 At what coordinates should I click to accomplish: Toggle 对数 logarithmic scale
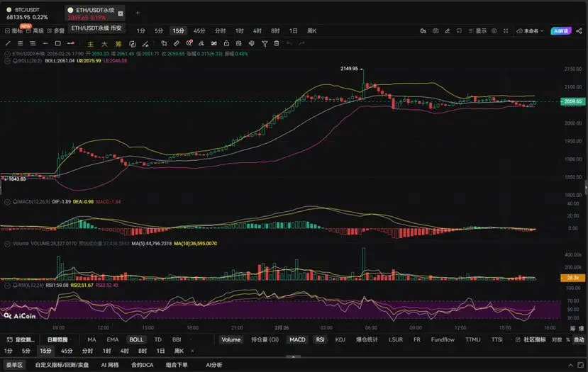tap(557, 340)
